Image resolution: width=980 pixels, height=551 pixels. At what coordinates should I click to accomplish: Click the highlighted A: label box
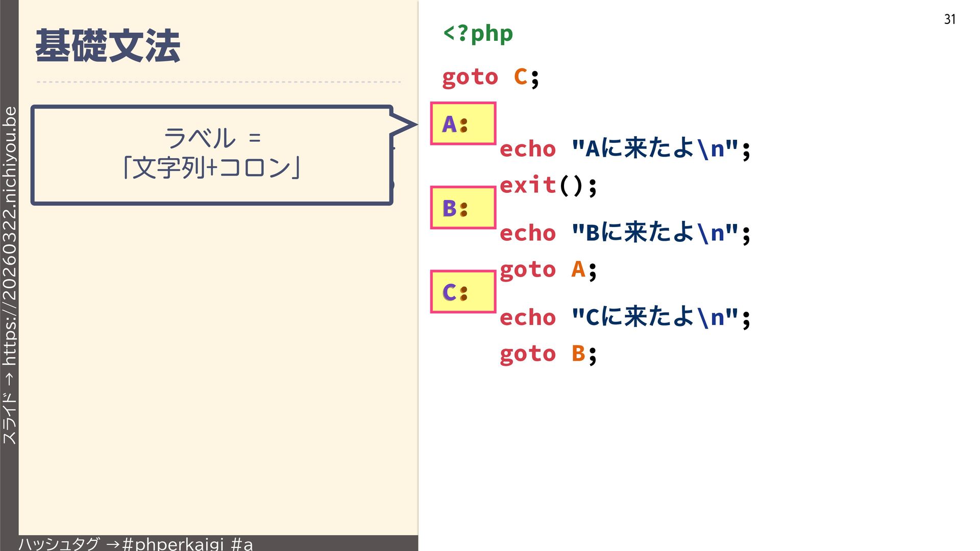pos(463,123)
